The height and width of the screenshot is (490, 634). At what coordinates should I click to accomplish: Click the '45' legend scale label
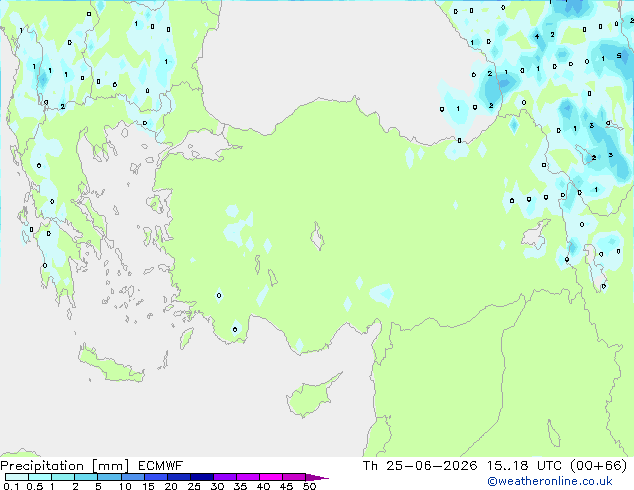coord(286,486)
